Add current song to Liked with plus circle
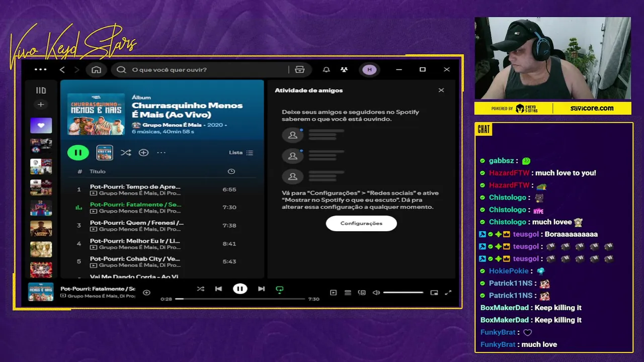The height and width of the screenshot is (362, 644). pyautogui.click(x=146, y=293)
